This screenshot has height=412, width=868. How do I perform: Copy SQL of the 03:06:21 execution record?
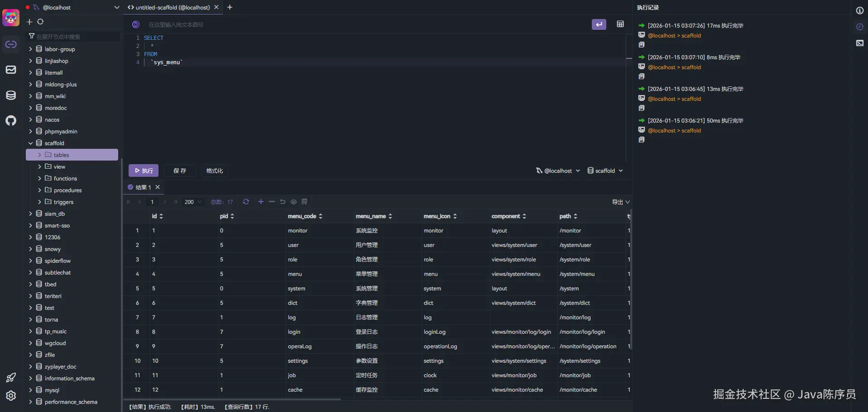(641, 140)
